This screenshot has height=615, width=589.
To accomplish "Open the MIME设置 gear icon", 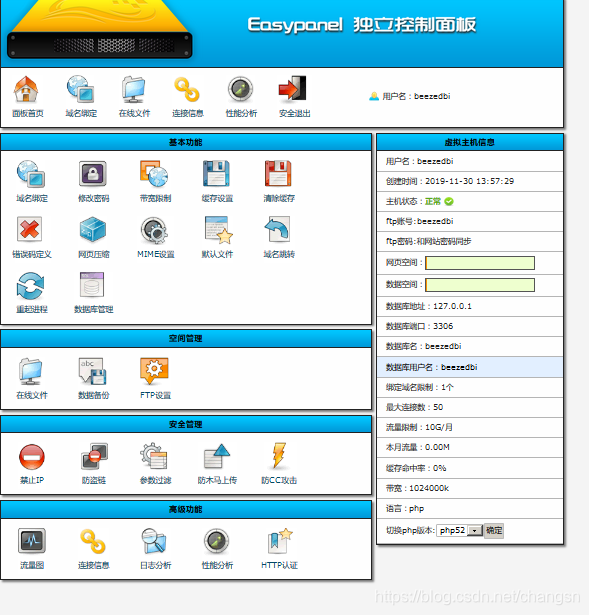I will click(x=155, y=230).
